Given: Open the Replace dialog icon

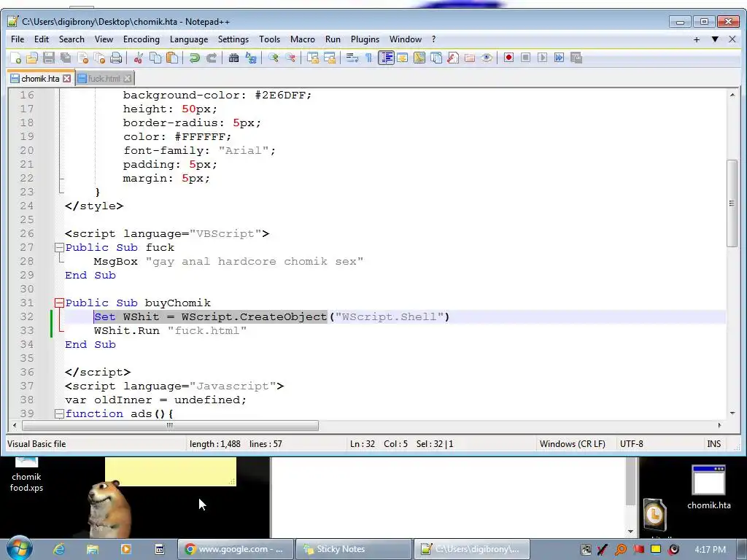Looking at the screenshot, I should [251, 58].
